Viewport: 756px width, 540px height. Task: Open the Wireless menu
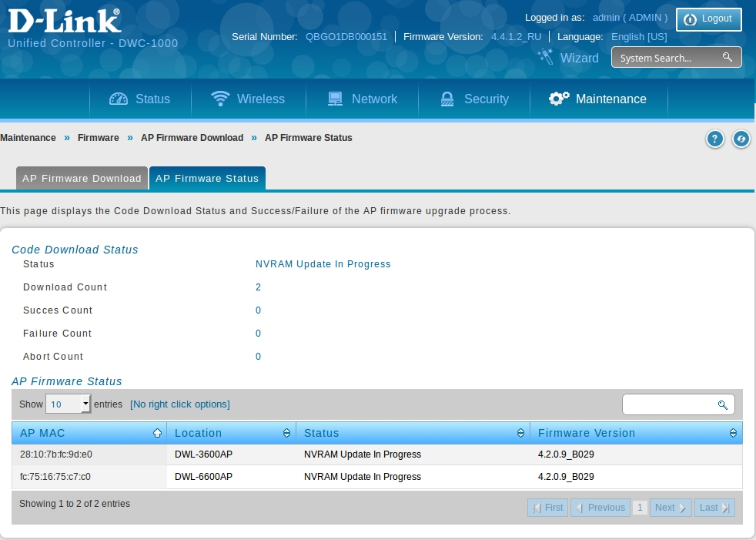tap(248, 99)
